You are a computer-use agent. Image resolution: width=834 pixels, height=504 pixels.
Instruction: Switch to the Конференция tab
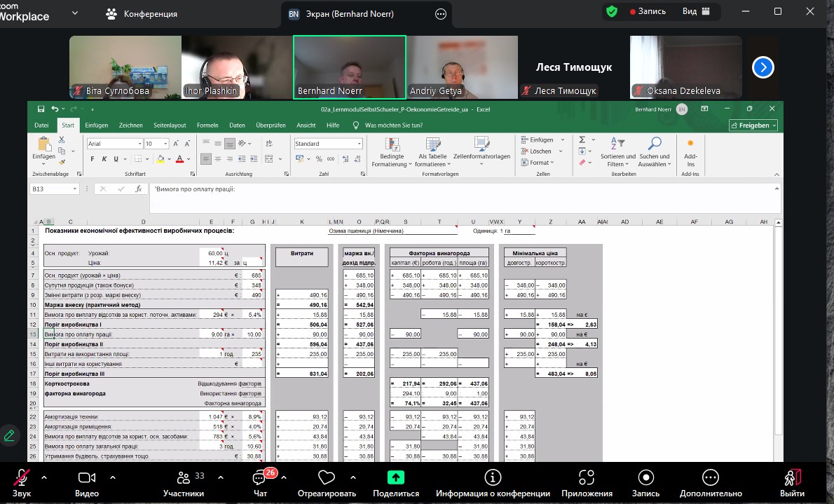[142, 14]
